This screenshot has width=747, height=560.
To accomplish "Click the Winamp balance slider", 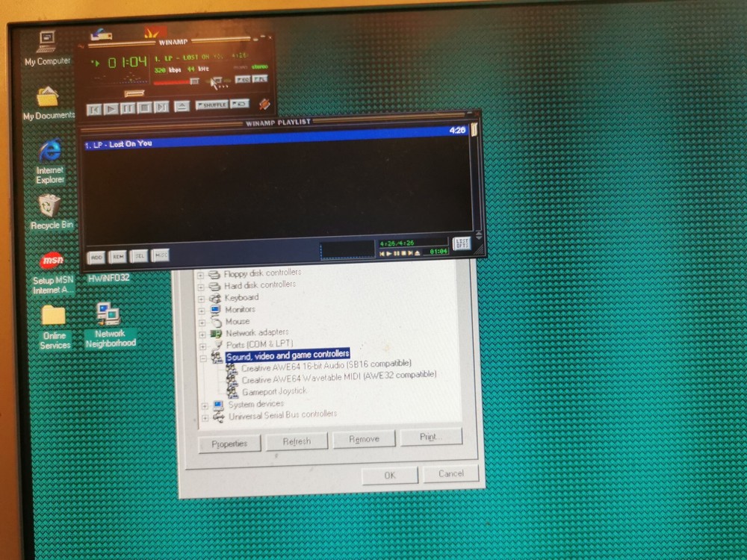I will [x=218, y=80].
